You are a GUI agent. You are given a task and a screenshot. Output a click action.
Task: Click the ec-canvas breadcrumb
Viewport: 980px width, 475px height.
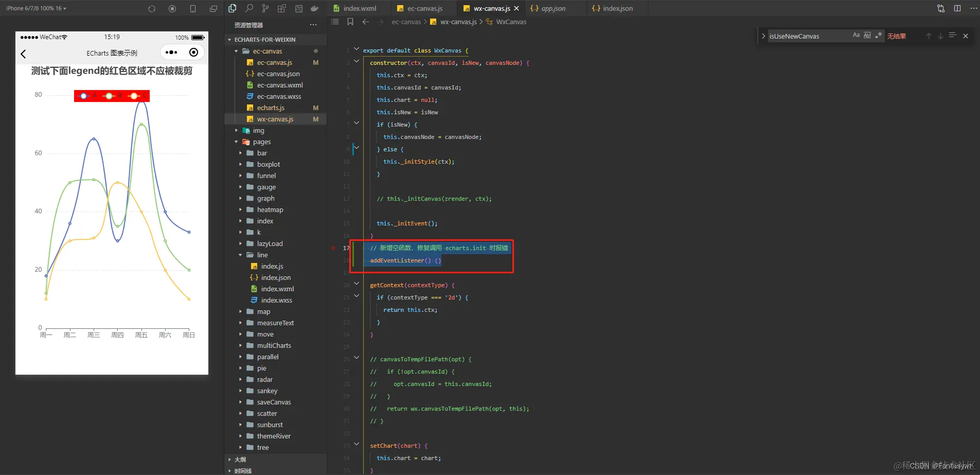pos(406,22)
